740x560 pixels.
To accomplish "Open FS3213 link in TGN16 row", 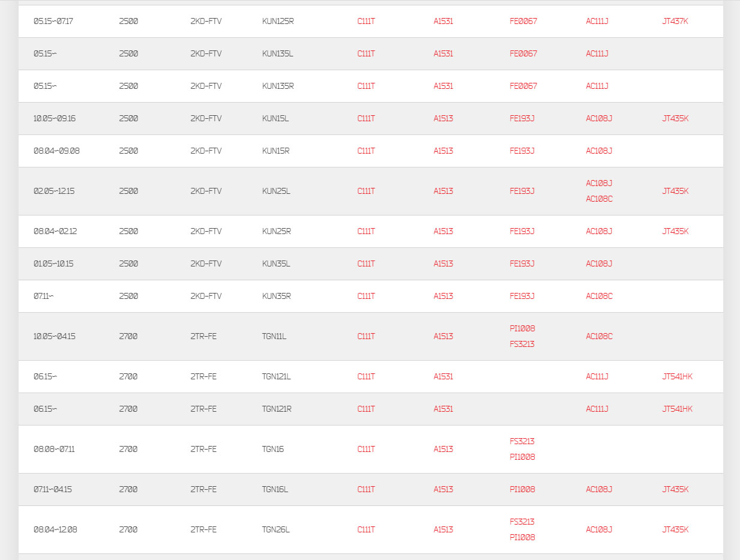I will coord(522,441).
